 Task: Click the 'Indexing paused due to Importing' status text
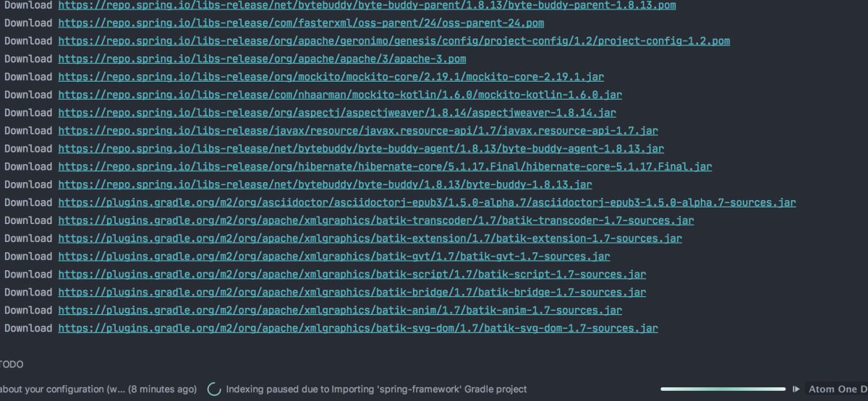(376, 389)
